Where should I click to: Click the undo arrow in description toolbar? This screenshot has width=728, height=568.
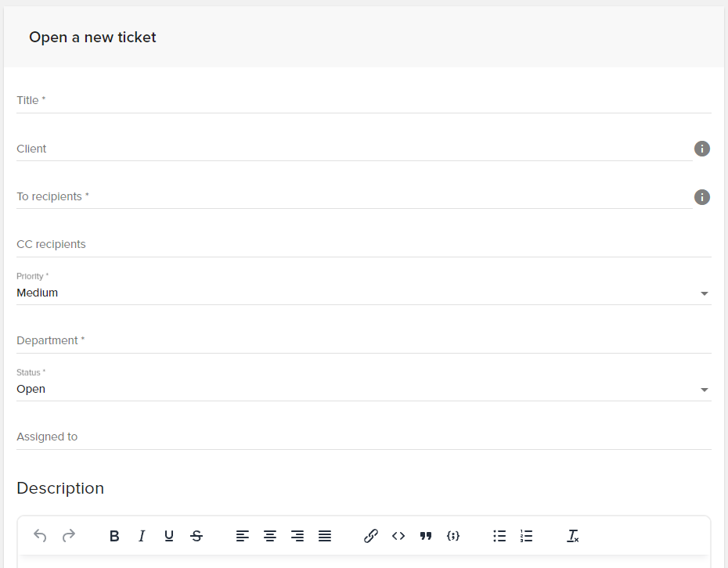(x=40, y=536)
